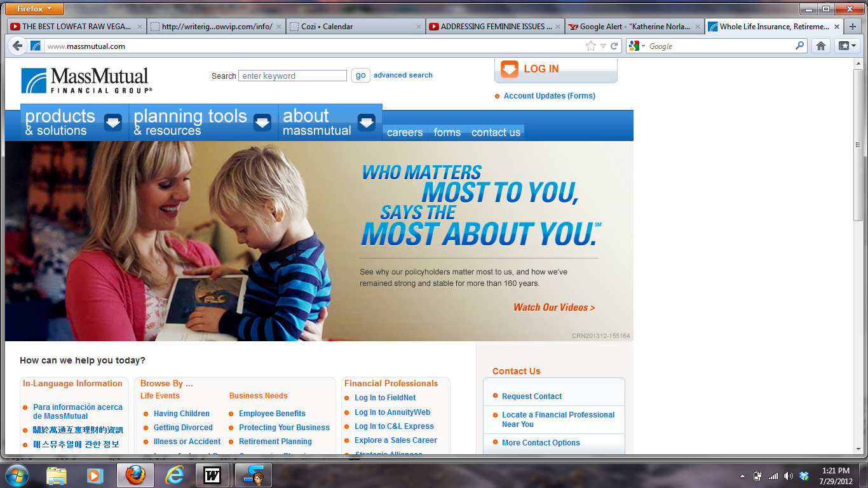This screenshot has width=868, height=488.
Task: Click the magnifier in the Google search box
Action: (800, 46)
